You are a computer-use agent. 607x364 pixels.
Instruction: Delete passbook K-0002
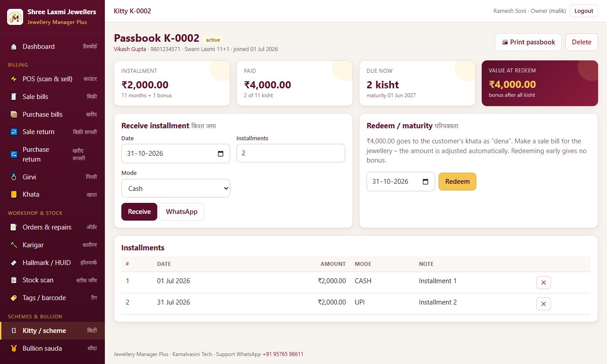pos(582,42)
